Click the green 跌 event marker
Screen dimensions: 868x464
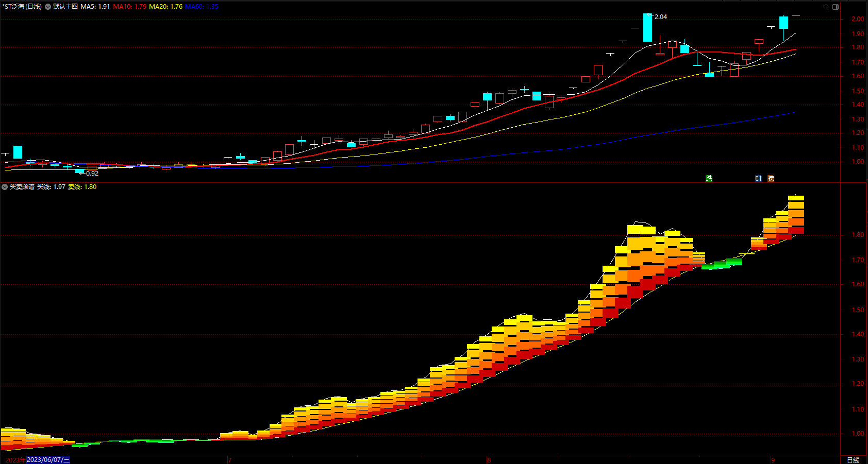pyautogui.click(x=709, y=178)
